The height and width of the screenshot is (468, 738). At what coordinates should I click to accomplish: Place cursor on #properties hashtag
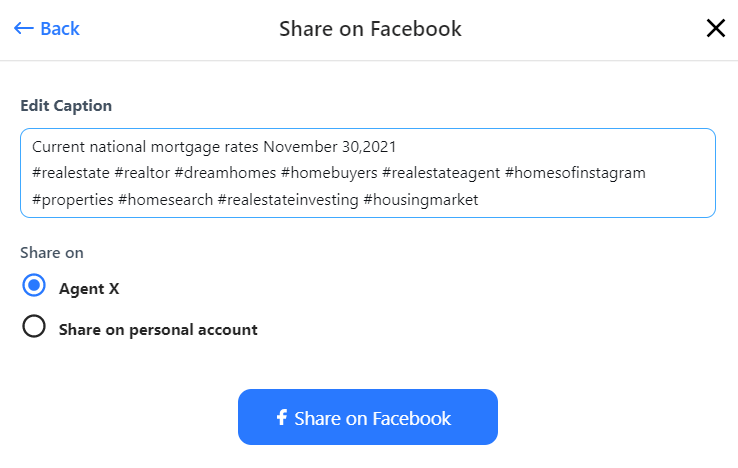pyautogui.click(x=72, y=200)
